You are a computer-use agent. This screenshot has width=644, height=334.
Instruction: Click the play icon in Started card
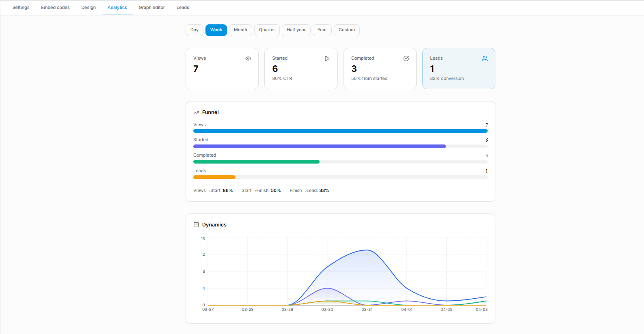pos(327,58)
